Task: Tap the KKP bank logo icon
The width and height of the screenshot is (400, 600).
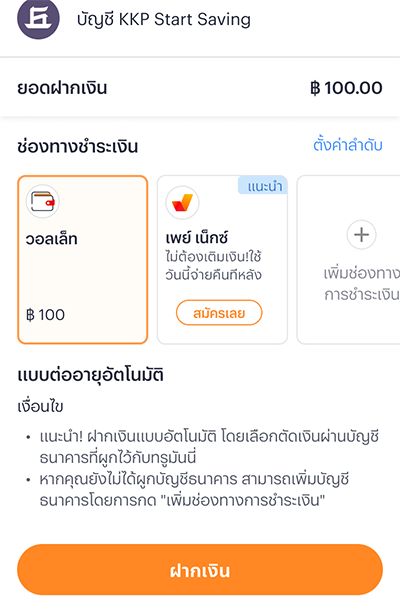Action: click(38, 18)
